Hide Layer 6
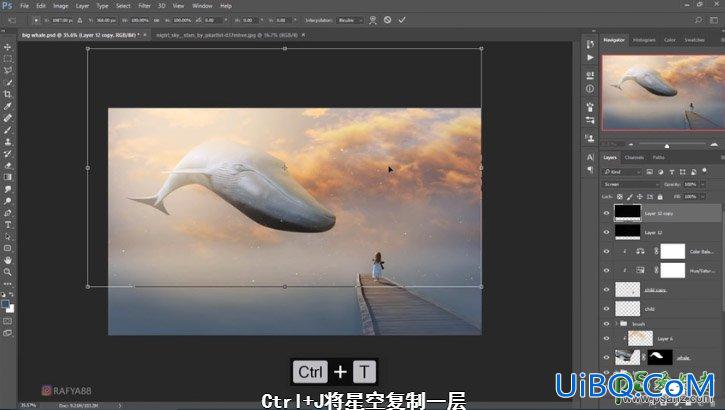Screen dimensions: 725x410 (x=607, y=338)
